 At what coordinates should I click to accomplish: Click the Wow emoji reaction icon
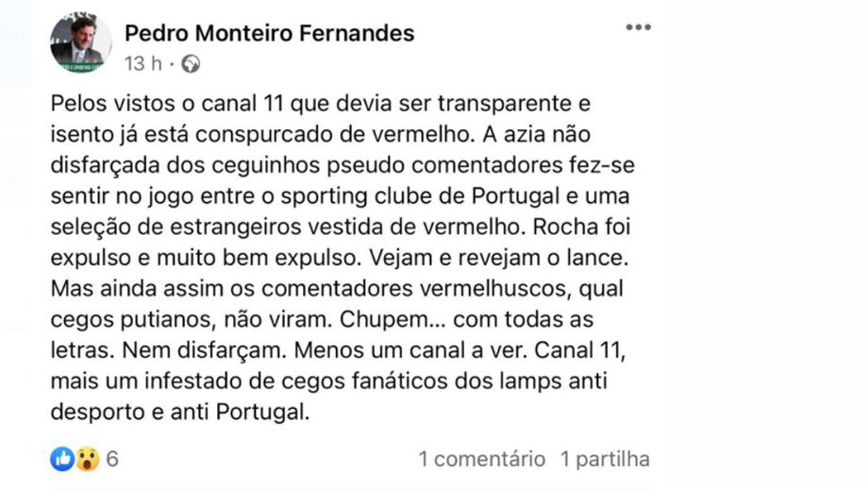click(x=87, y=460)
